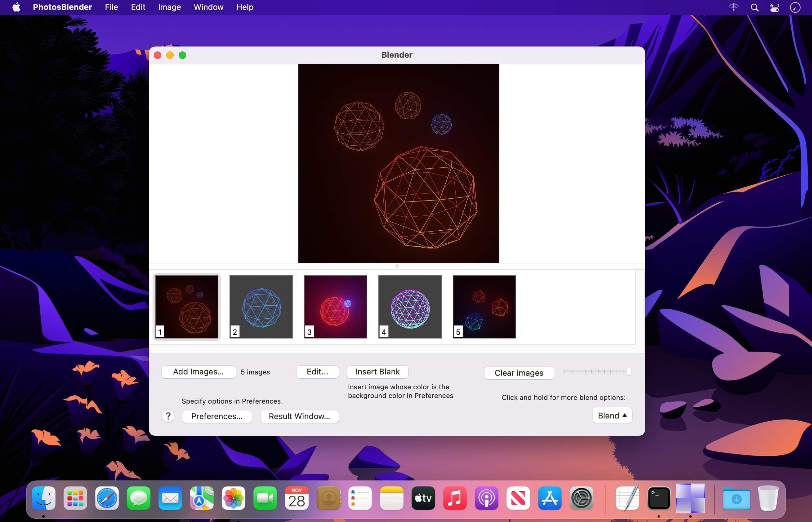Select thumbnail number 5
Screen dimensions: 812x522
tap(484, 307)
